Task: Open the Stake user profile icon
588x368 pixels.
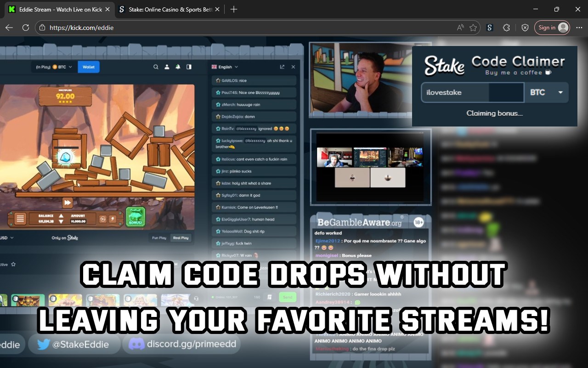Action: [x=167, y=67]
